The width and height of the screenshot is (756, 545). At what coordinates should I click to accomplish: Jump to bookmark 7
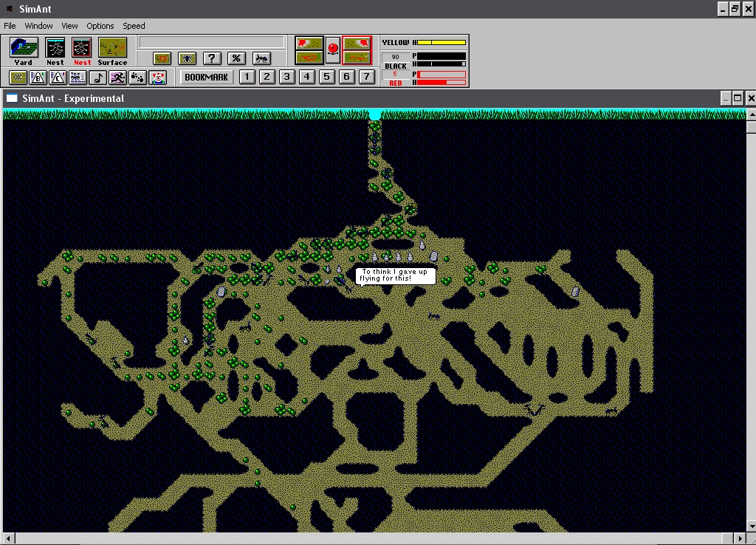coord(366,77)
